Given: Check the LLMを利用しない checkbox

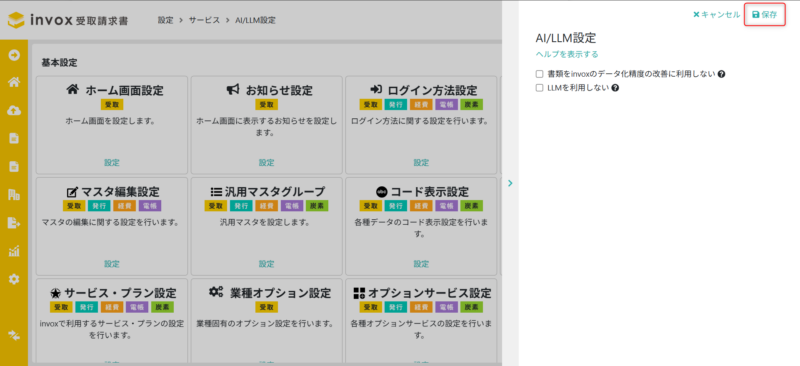Looking at the screenshot, I should coord(539,88).
